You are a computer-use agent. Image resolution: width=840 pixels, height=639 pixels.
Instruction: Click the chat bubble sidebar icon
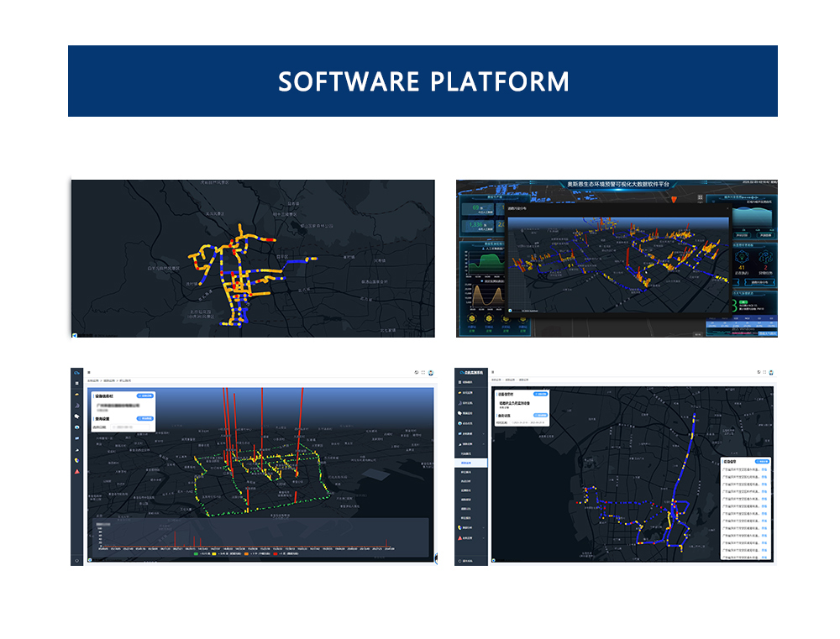(76, 416)
